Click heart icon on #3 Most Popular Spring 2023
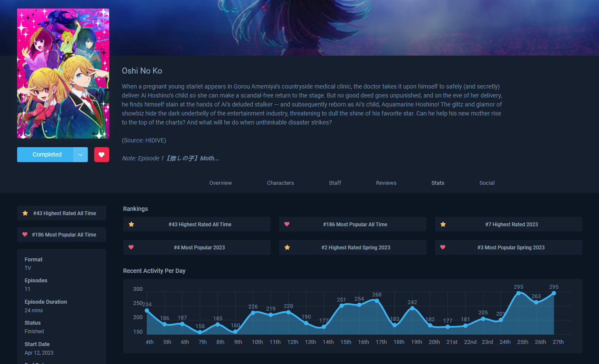599x364 pixels. point(443,247)
